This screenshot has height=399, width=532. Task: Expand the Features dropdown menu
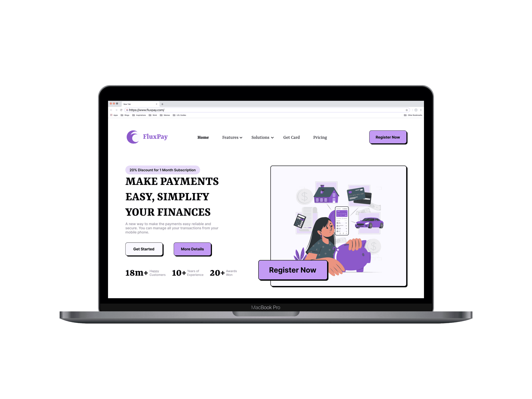click(232, 137)
